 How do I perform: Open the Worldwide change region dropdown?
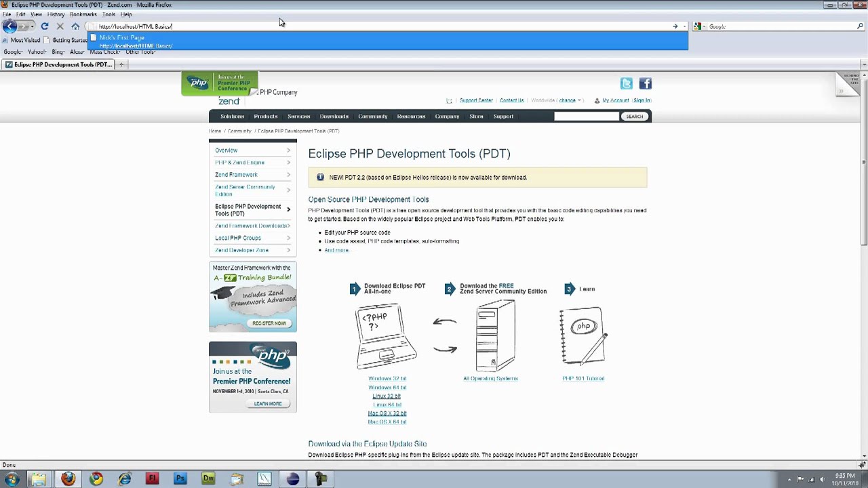570,100
